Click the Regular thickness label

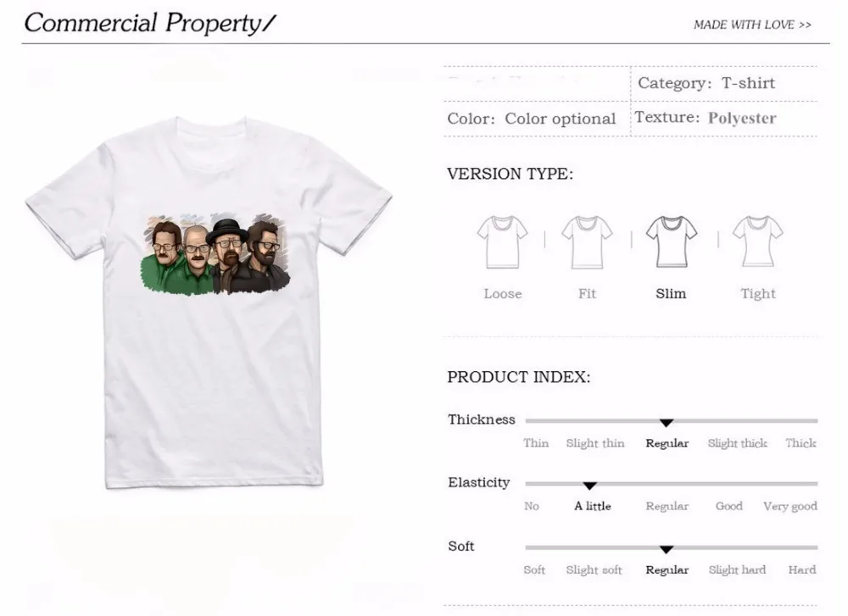pos(667,443)
